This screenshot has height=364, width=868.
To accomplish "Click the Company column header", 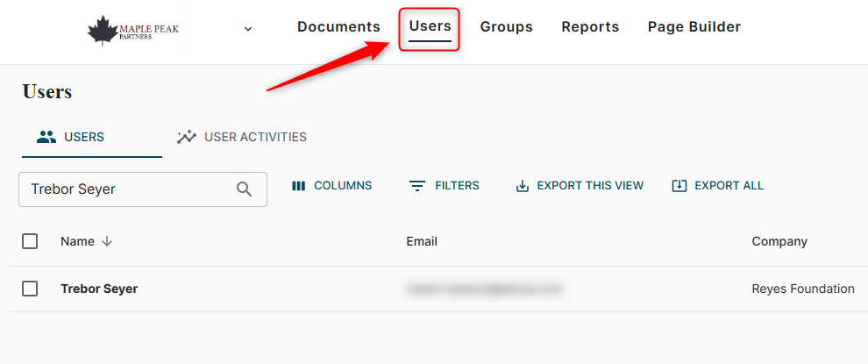I will tap(779, 241).
